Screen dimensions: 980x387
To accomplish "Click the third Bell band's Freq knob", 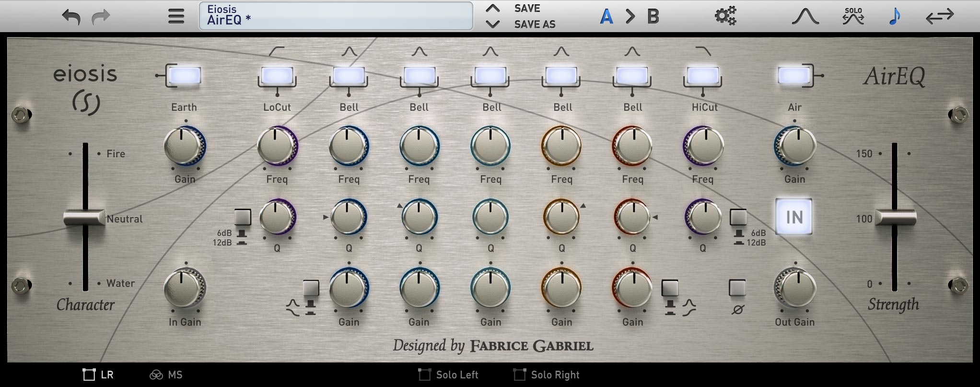I will click(490, 146).
